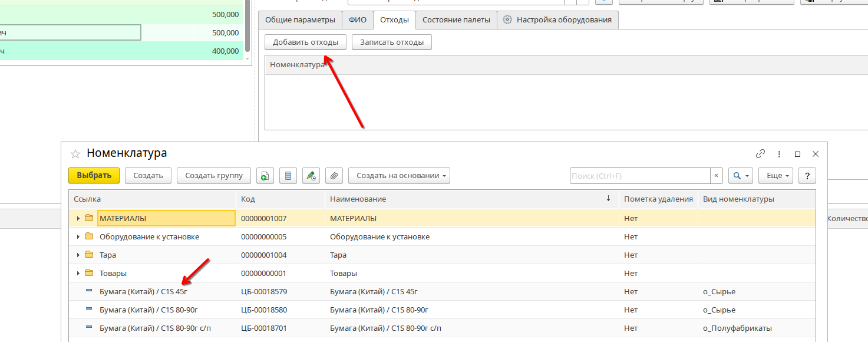Click the copy item icon in toolbar
Image resolution: width=868 pixels, height=342 pixels.
pos(265,176)
